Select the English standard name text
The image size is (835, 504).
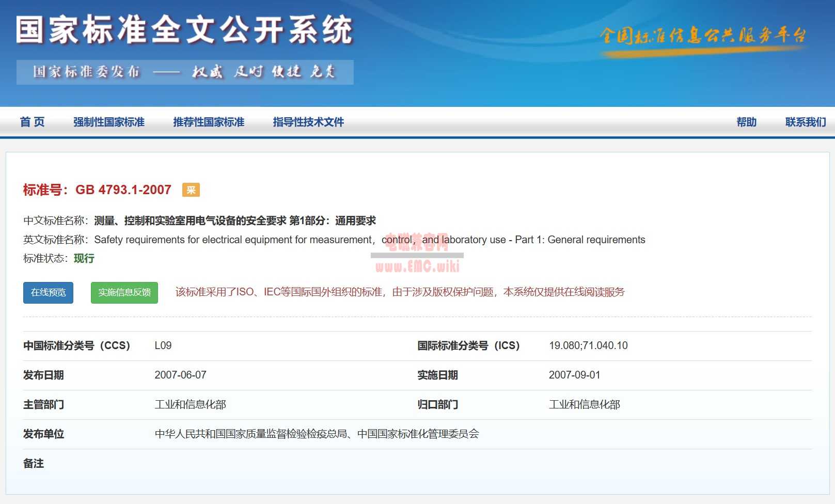point(370,240)
